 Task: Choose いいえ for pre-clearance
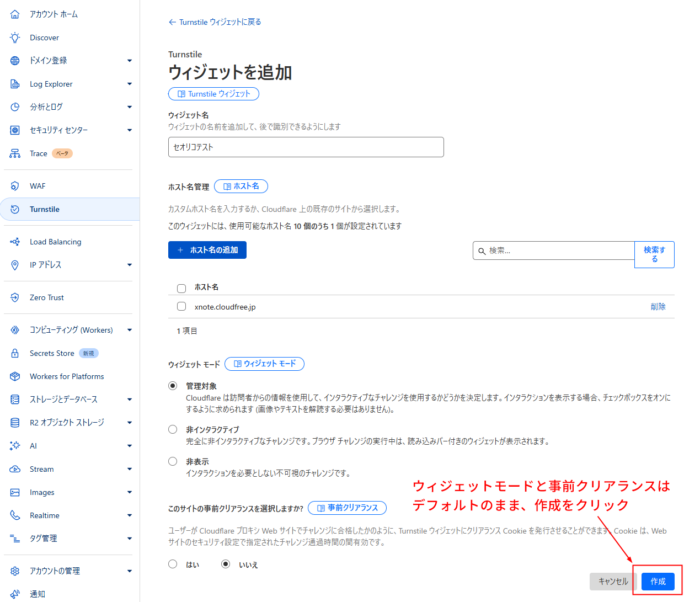click(x=226, y=564)
